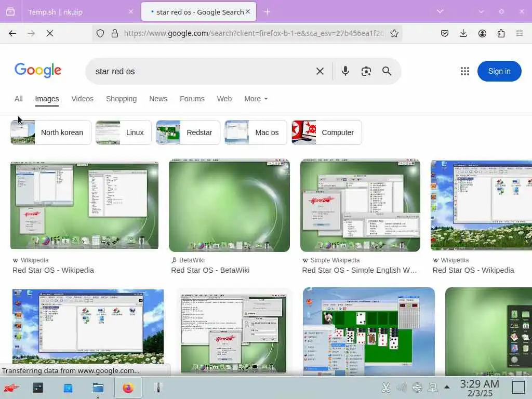Switch to the Videos tab
The height and width of the screenshot is (399, 532).
tap(83, 99)
